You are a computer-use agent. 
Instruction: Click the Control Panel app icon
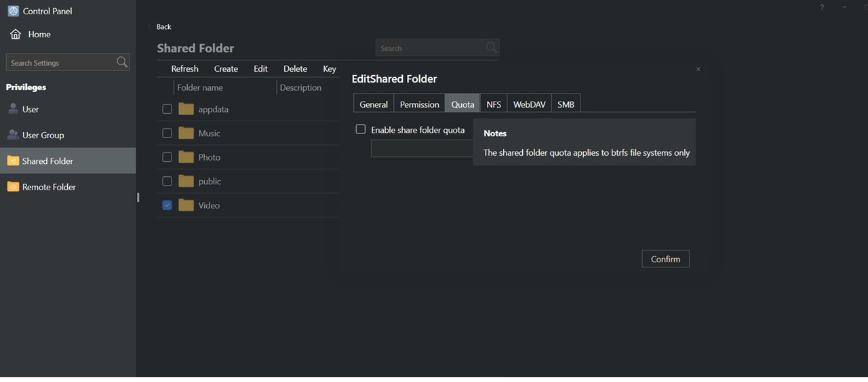[x=13, y=11]
